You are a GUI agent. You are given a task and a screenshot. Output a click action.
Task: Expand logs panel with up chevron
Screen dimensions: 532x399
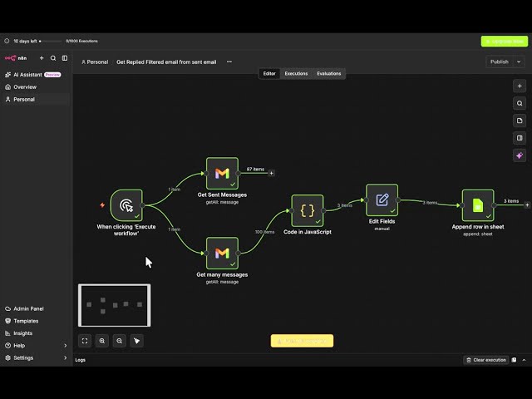pyautogui.click(x=525, y=360)
